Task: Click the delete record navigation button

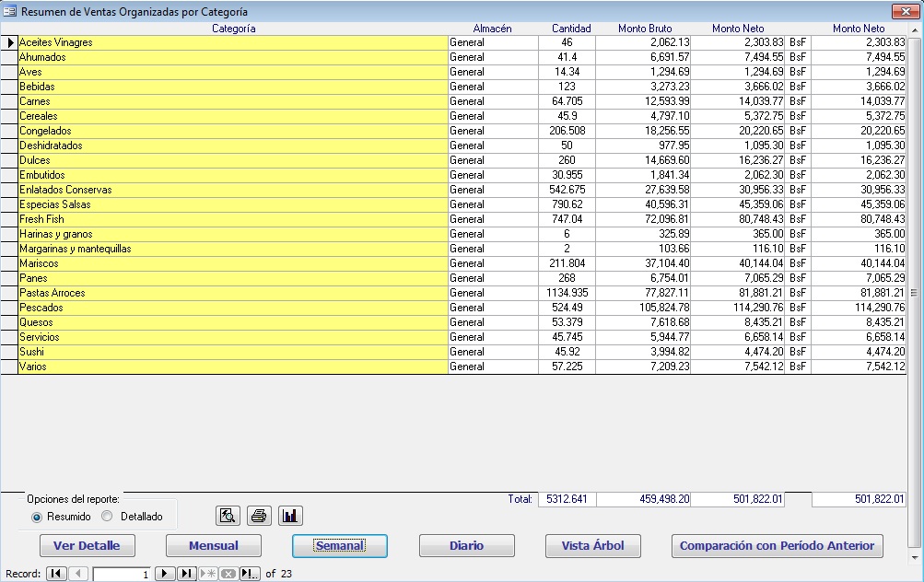Action: click(x=228, y=573)
